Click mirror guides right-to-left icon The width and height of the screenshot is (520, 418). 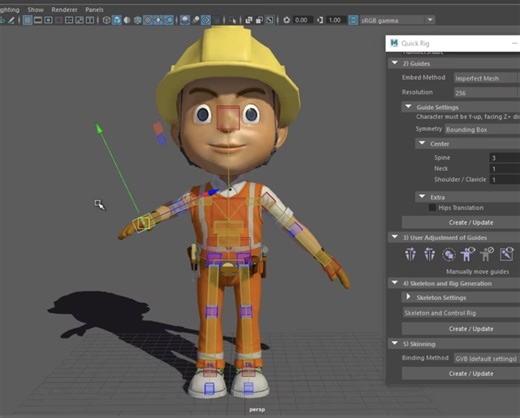[x=429, y=254]
